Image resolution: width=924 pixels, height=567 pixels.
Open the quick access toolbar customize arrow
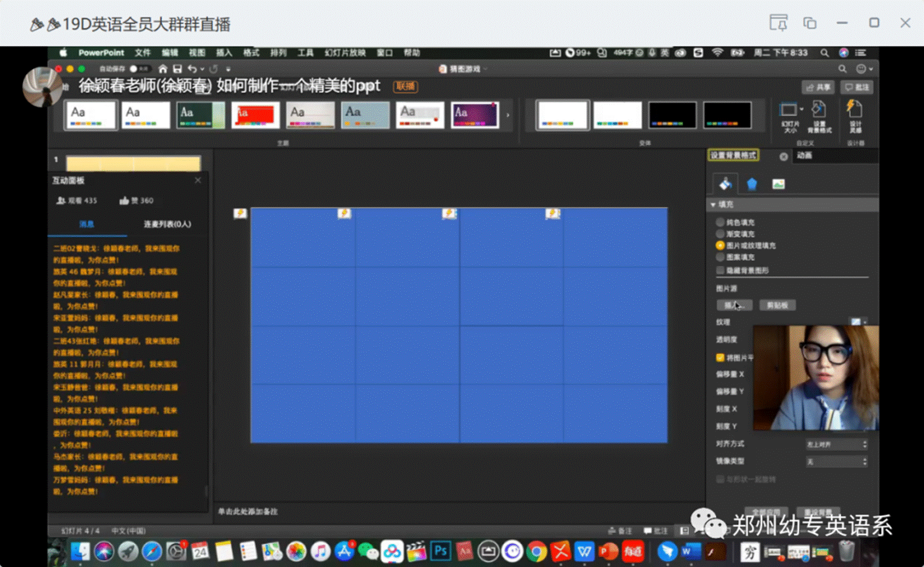pyautogui.click(x=228, y=69)
